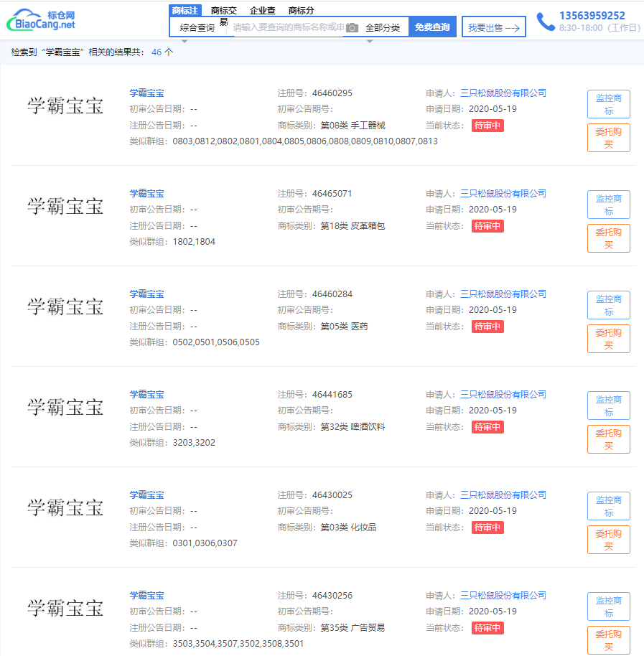Click applicant 三只松鼠股份有限公司 in 第18类 row
Viewport: 644px width, 656px height.
pos(503,193)
